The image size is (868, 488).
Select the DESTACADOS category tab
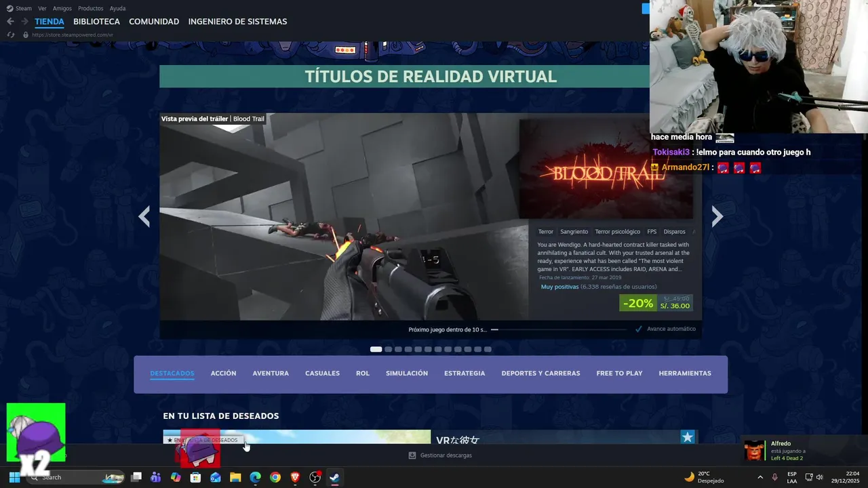[172, 373]
